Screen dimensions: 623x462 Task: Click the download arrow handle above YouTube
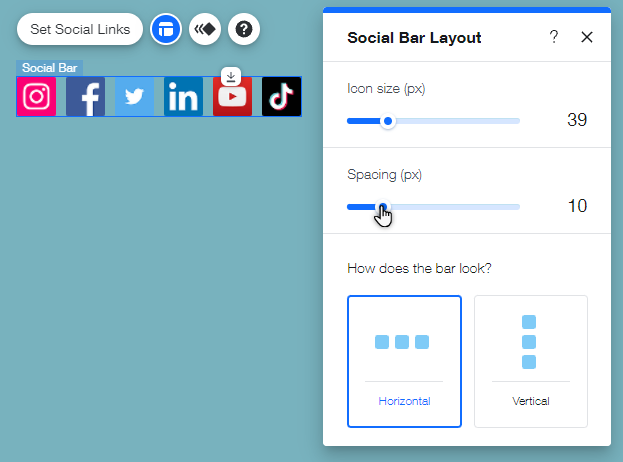[x=231, y=76]
